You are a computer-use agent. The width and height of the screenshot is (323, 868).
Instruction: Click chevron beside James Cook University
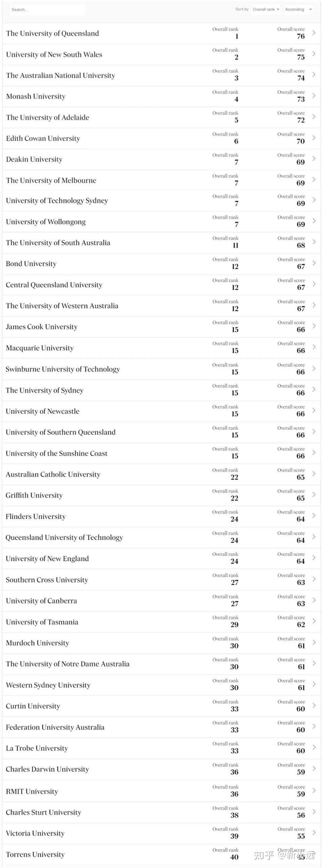[314, 326]
